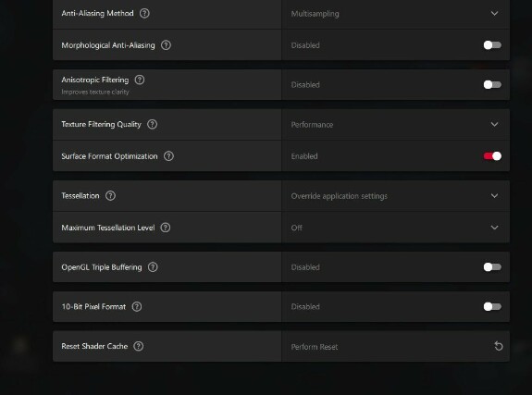The image size is (532, 395).
Task: Enable OpenGL Triple Buffering switch
Action: tap(492, 267)
